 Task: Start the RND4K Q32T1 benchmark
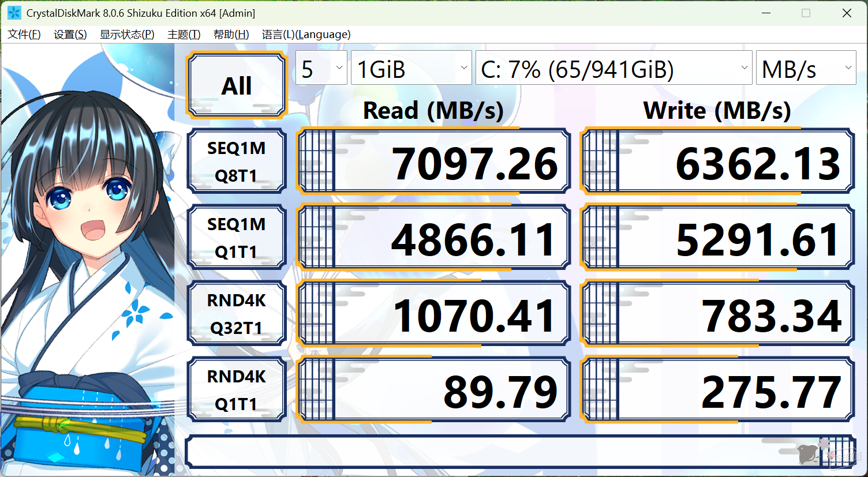237,313
